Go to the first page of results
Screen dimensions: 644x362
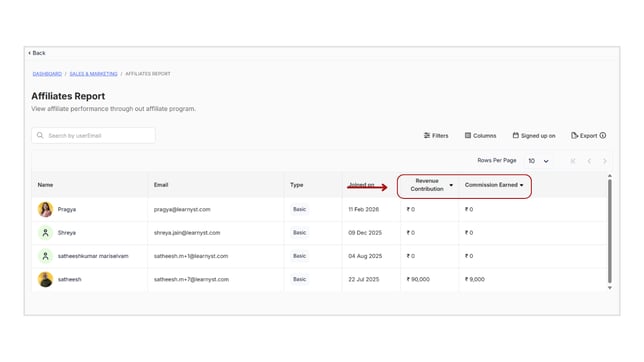coord(573,161)
